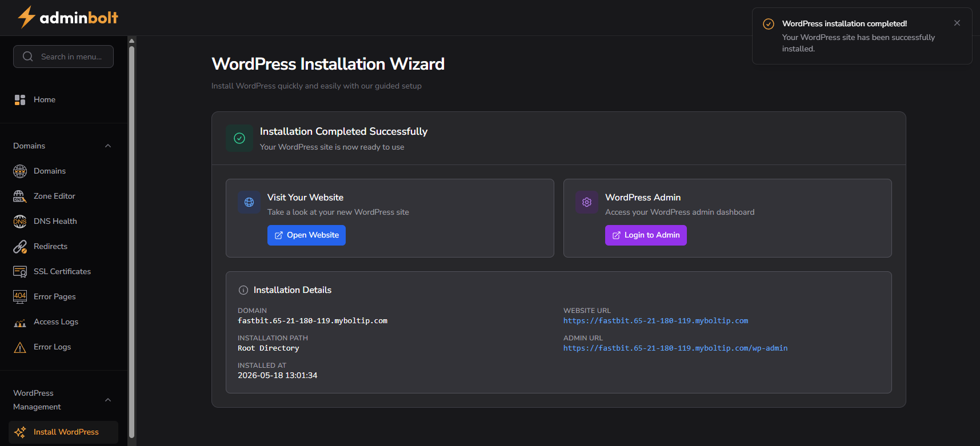
Task: Click the Login to Admin button
Action: [x=646, y=235]
